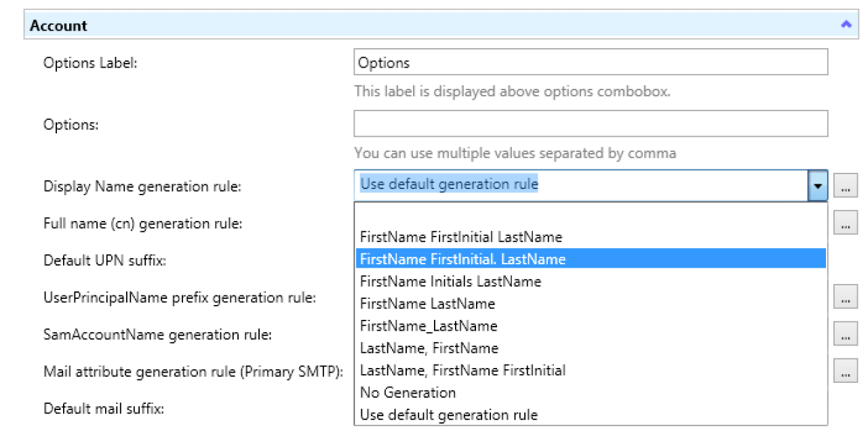This screenshot has width=868, height=431.
Task: Select 'FirstName Initials LastName' option
Action: (591, 281)
